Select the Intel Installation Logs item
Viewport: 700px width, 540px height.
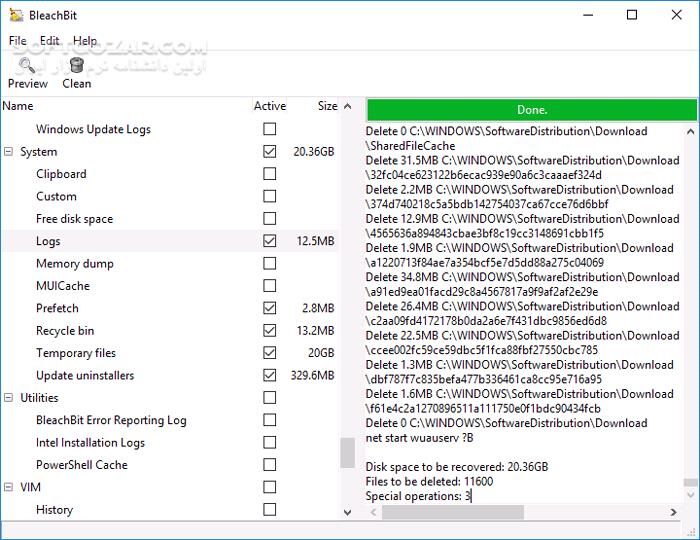(x=91, y=443)
